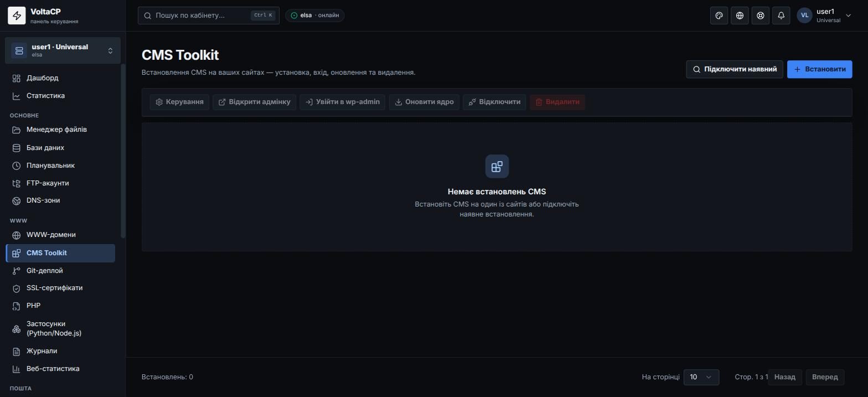
Task: Click the red Видалити button
Action: (x=557, y=102)
